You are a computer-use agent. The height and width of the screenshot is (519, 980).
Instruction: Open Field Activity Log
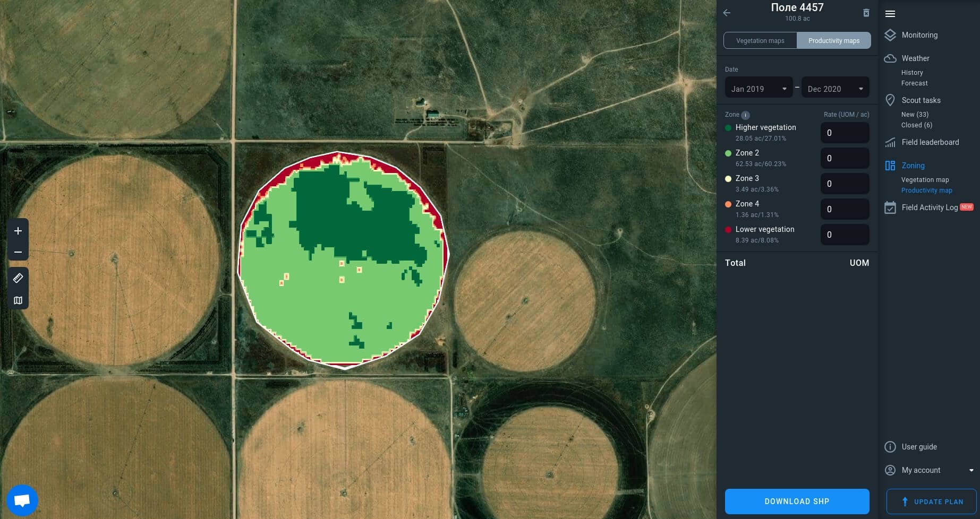point(930,207)
